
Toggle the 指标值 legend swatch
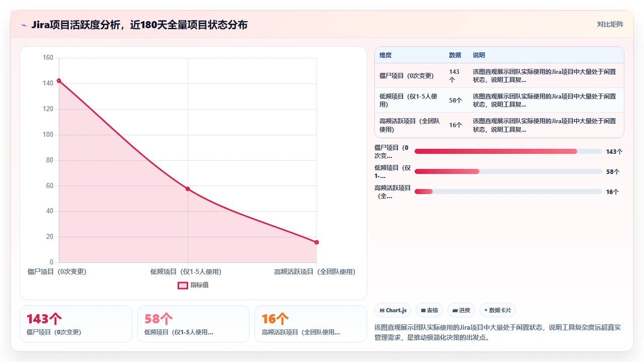tap(183, 285)
